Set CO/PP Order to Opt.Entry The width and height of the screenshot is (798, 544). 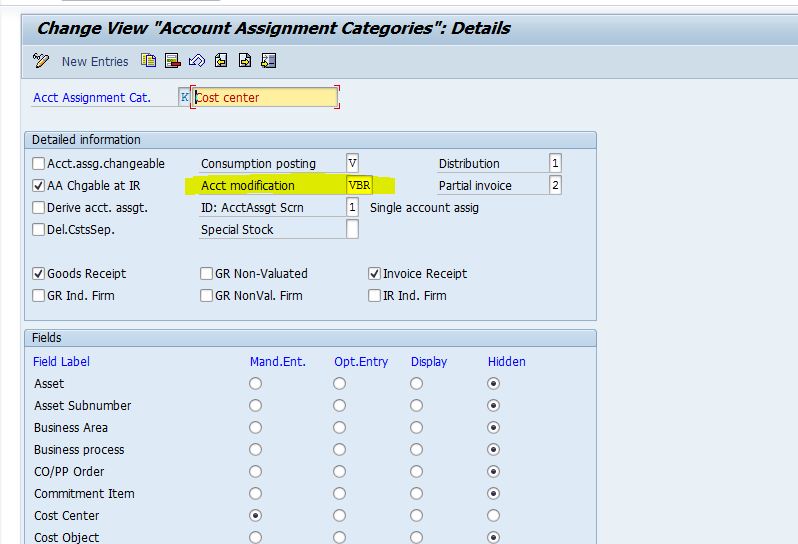click(x=339, y=471)
